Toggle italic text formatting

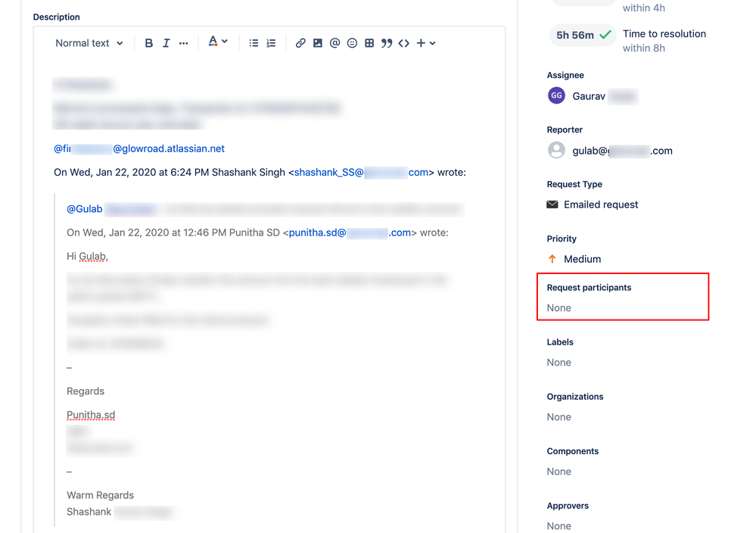click(166, 43)
